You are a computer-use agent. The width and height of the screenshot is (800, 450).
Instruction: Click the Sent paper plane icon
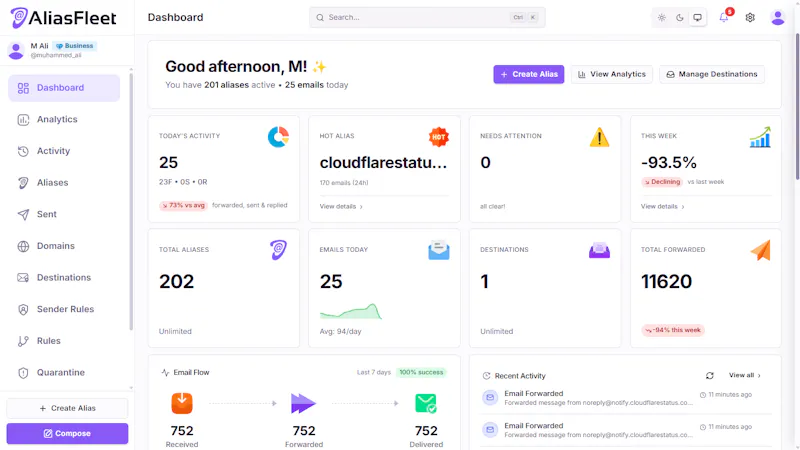point(23,215)
